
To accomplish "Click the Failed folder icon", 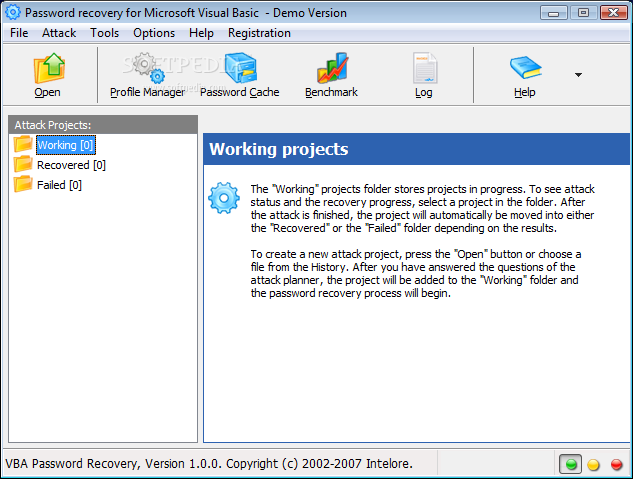I will [x=23, y=184].
